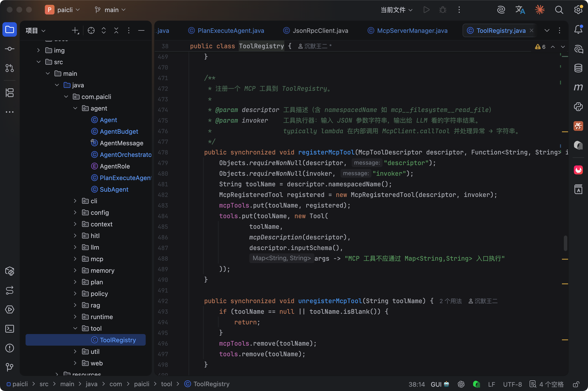This screenshot has width=588, height=391.
Task: Open the Commit tool window
Action: point(9,49)
